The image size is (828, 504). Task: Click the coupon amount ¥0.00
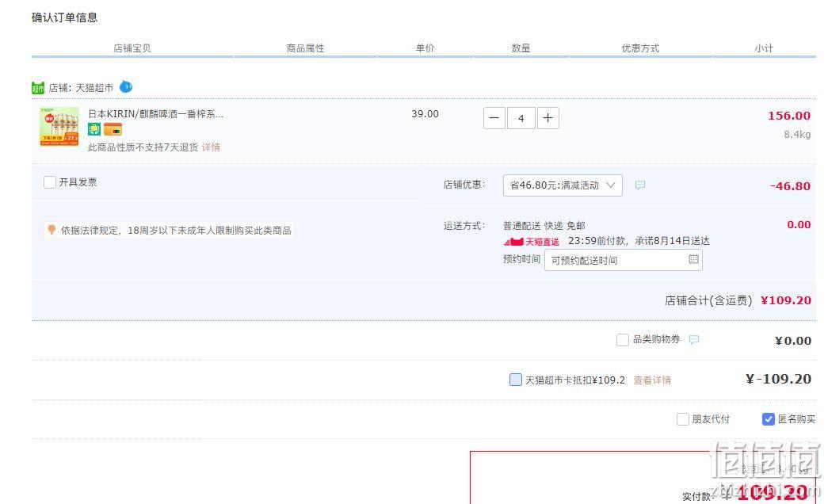pyautogui.click(x=793, y=341)
